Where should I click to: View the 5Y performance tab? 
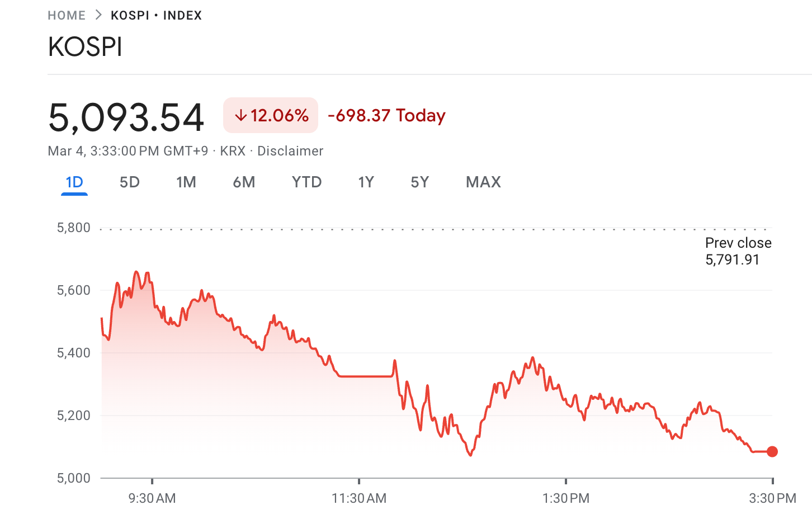point(419,182)
